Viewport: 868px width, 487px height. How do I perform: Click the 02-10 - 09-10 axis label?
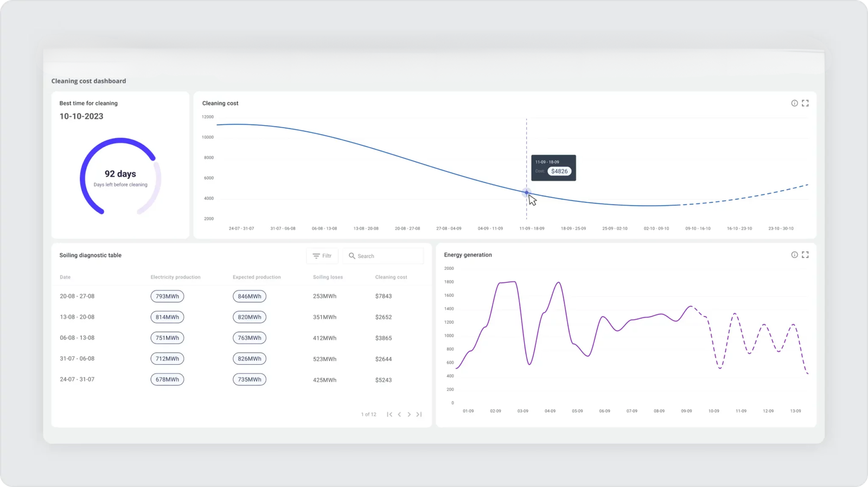pyautogui.click(x=656, y=229)
